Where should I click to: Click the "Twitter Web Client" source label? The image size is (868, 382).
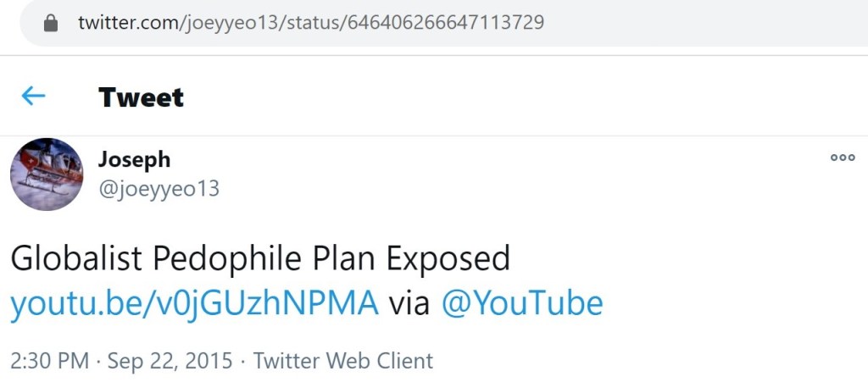point(343,361)
